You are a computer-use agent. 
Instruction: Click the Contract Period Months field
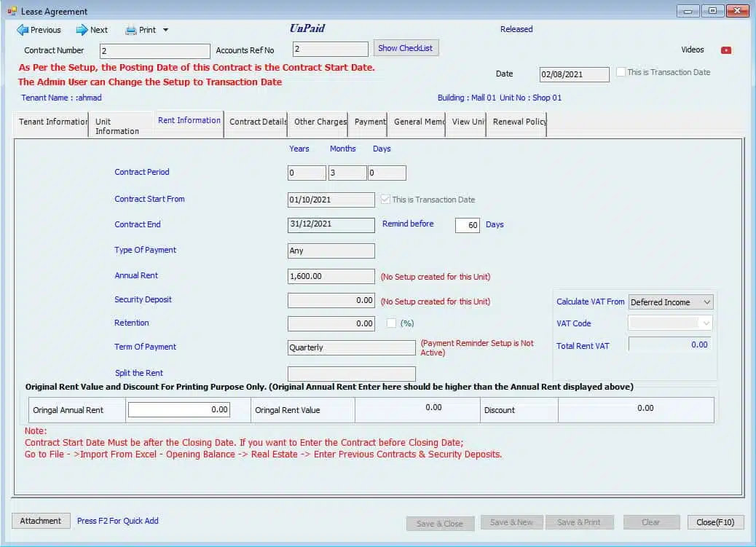(347, 173)
